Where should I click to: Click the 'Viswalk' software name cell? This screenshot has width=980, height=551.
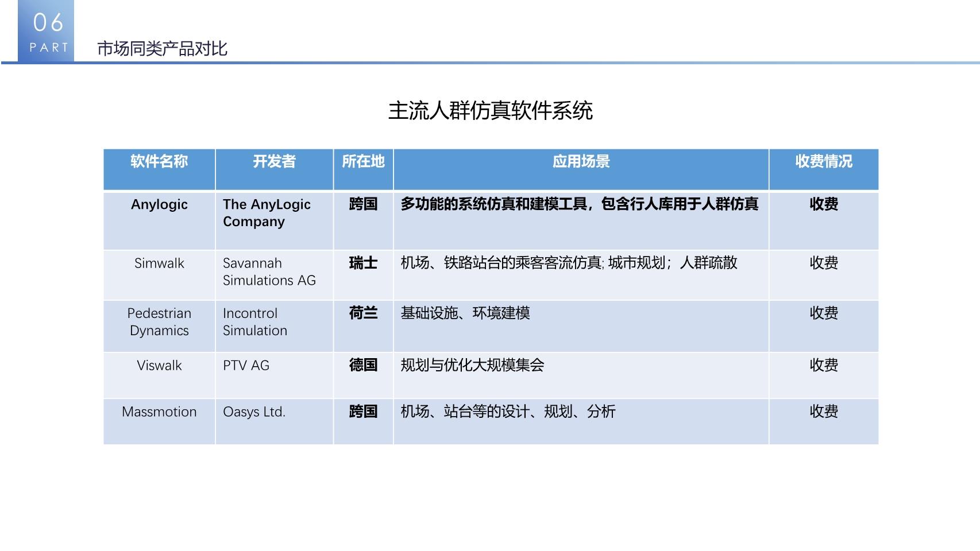click(x=159, y=375)
